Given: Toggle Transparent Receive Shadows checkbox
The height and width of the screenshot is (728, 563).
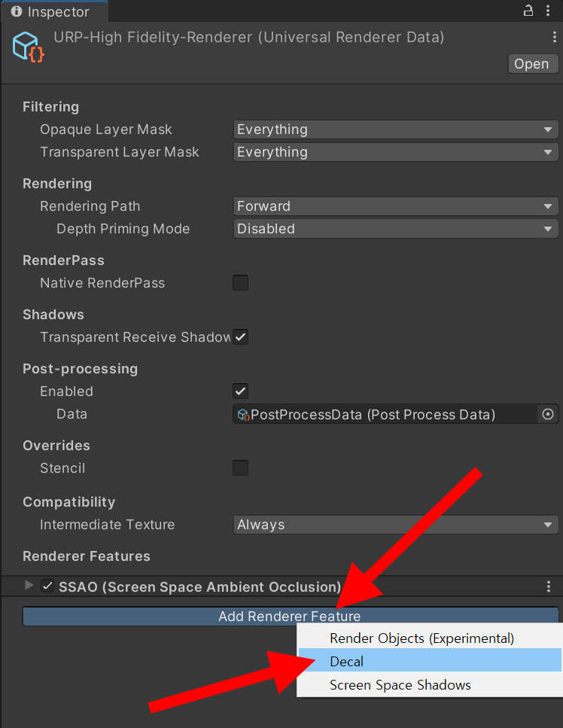Looking at the screenshot, I should [x=240, y=337].
